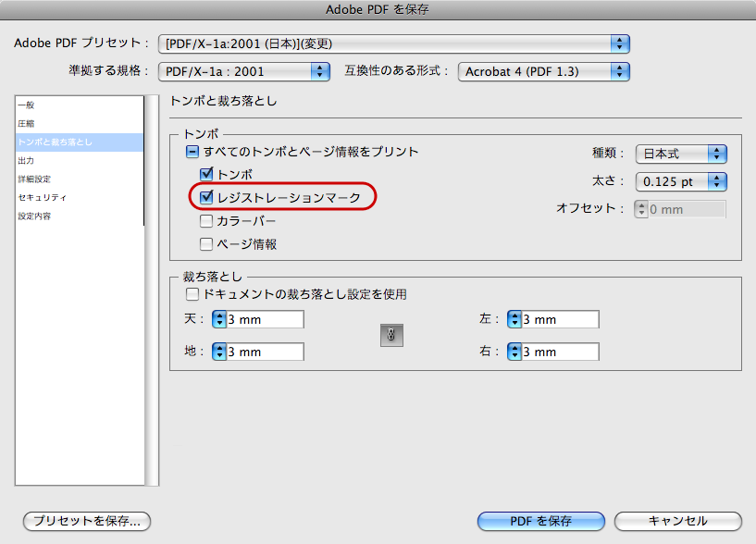
Task: Click the 地 bleed stepper arrows
Action: [219, 352]
